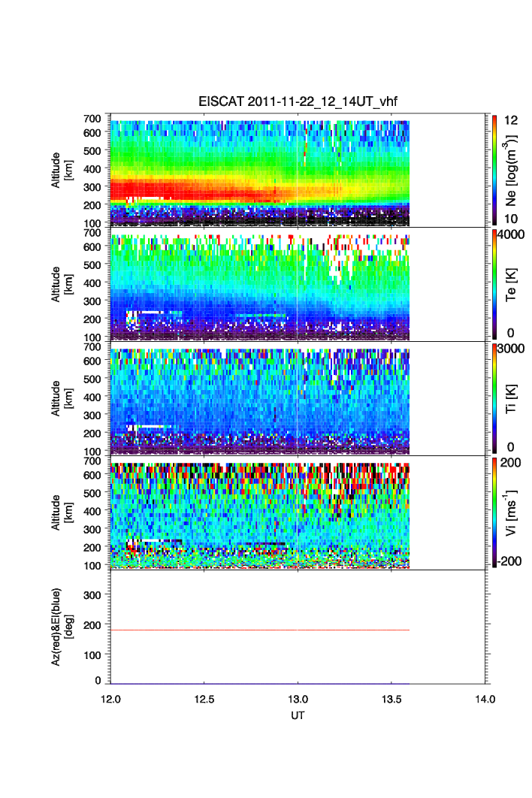The image size is (532, 798).
Task: Click the Ti [K] colorbar label
Action: tap(511, 398)
